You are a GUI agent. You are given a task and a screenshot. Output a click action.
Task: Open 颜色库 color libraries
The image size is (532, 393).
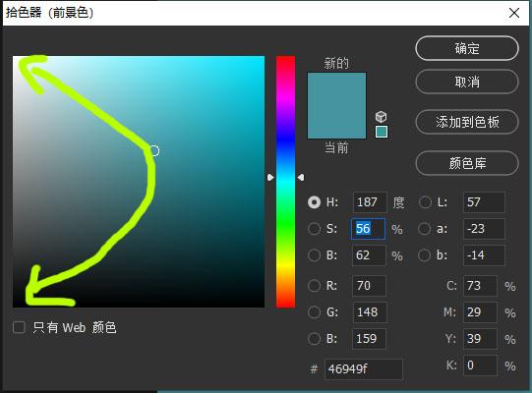pyautogui.click(x=467, y=163)
